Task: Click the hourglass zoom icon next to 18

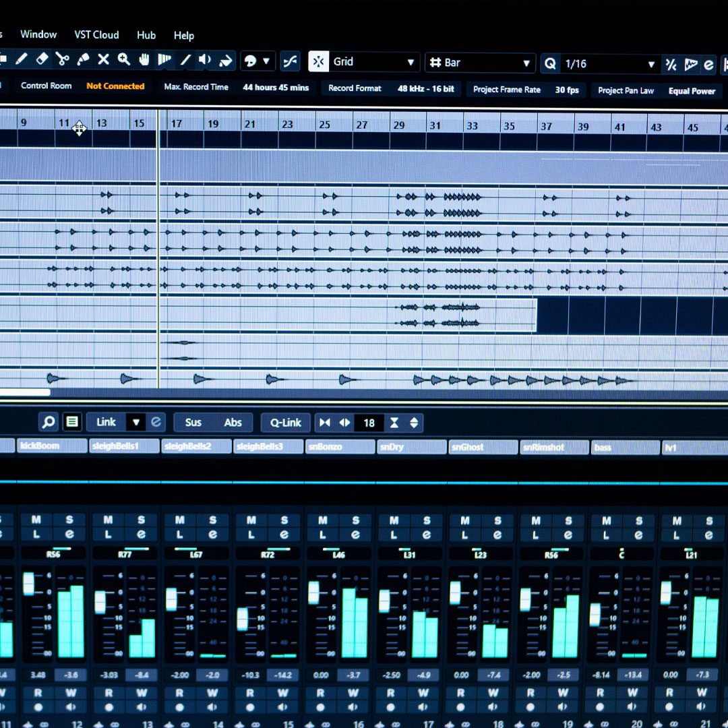Action: coord(394,423)
